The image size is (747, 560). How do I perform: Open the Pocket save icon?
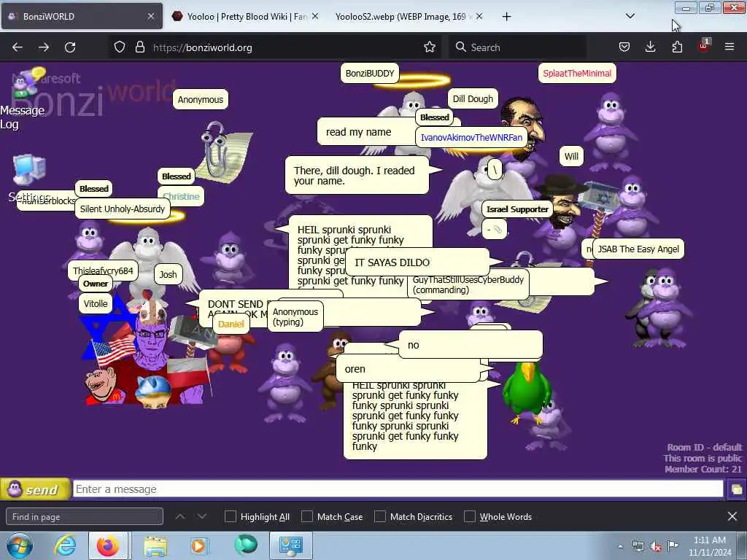[x=624, y=47]
